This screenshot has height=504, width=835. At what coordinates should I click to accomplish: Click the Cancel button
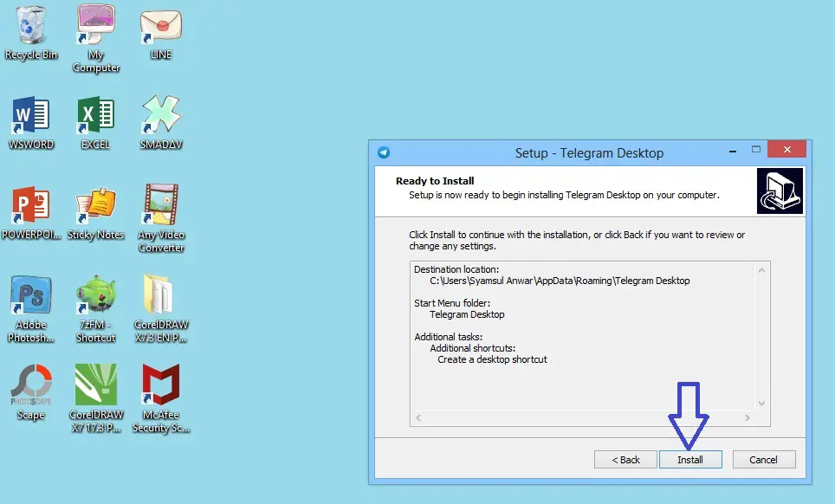click(764, 460)
